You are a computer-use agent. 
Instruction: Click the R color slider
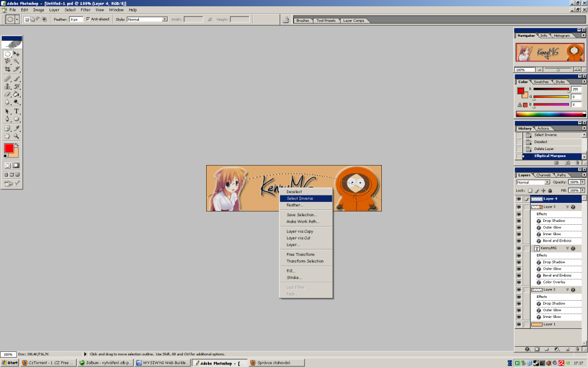click(551, 89)
